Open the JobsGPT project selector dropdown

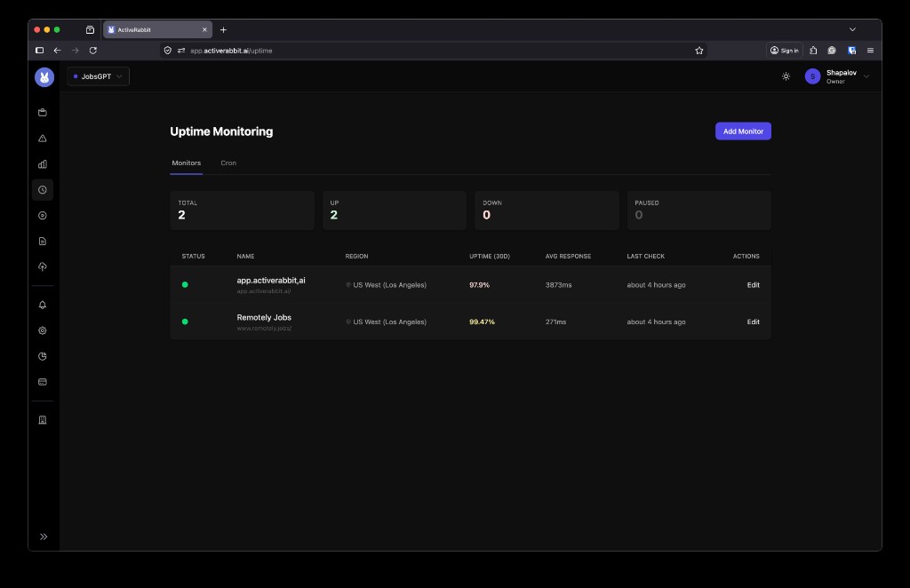tap(98, 76)
